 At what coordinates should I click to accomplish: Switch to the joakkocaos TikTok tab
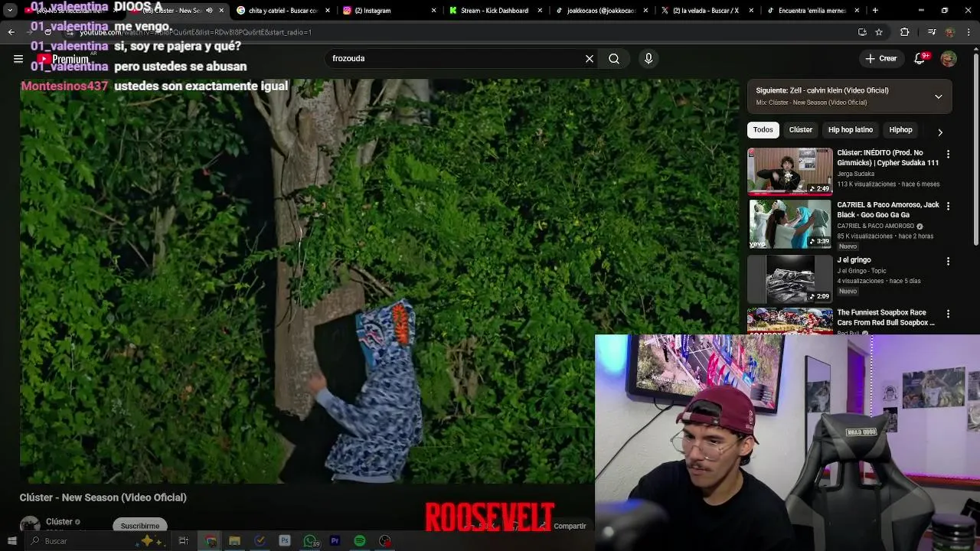pyautogui.click(x=601, y=11)
